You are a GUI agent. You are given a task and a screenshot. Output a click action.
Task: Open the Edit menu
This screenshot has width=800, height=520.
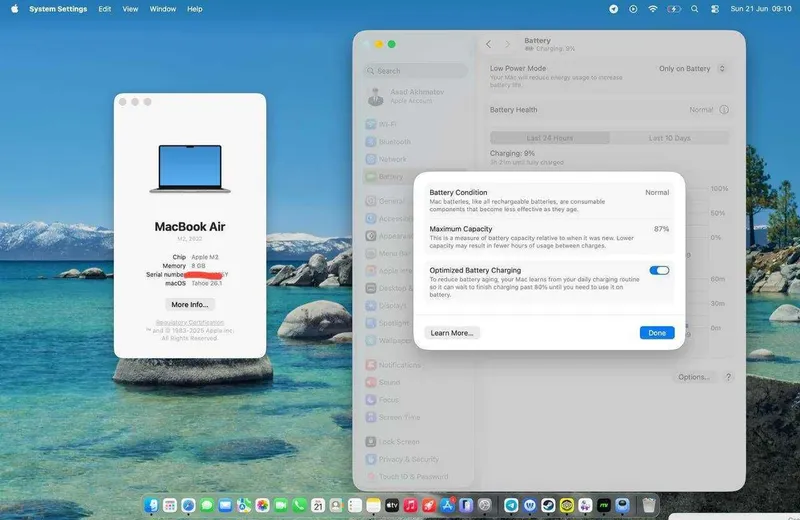[105, 9]
